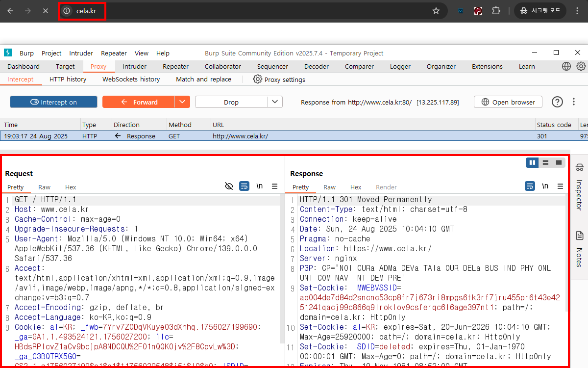Open the Notes side panel
This screenshot has width=588, height=368.
tap(579, 249)
